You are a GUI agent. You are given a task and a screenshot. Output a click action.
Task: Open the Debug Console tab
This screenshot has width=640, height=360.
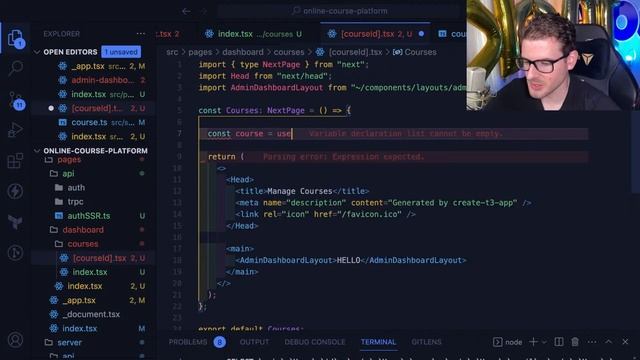(315, 342)
